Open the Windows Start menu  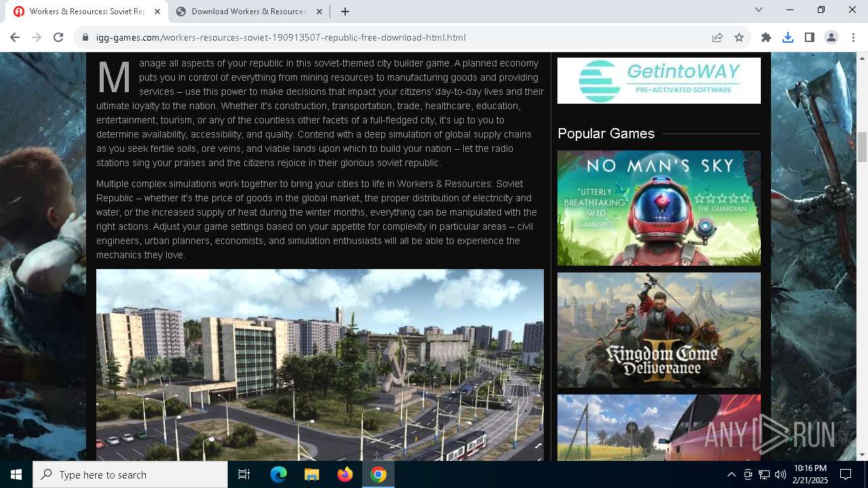click(16, 474)
